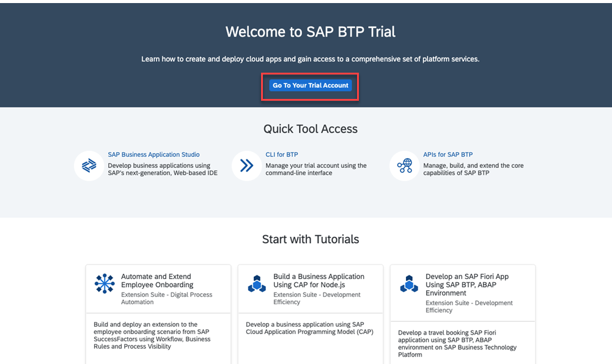This screenshot has width=612, height=364.
Task: Click the CLI for BTP double-chevron icon
Action: click(x=246, y=166)
